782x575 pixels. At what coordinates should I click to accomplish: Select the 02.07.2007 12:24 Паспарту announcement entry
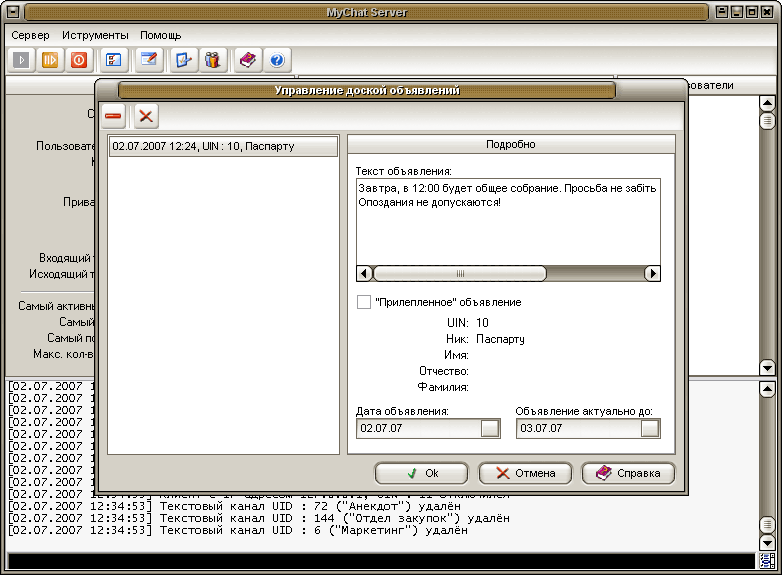(x=223, y=146)
